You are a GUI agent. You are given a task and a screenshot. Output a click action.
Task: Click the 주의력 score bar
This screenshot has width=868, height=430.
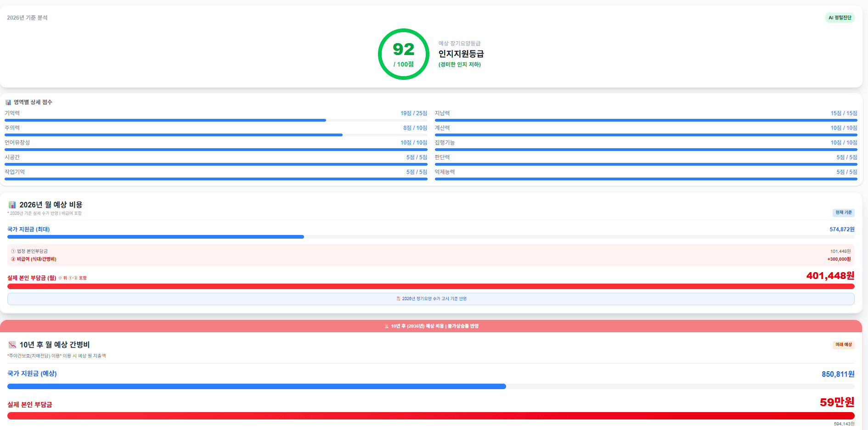pos(216,135)
